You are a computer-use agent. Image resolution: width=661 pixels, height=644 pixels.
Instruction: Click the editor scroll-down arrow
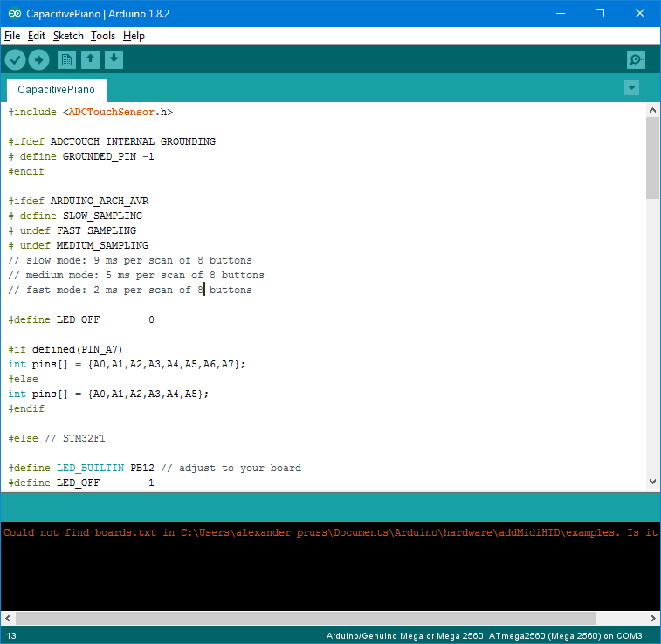tap(652, 481)
